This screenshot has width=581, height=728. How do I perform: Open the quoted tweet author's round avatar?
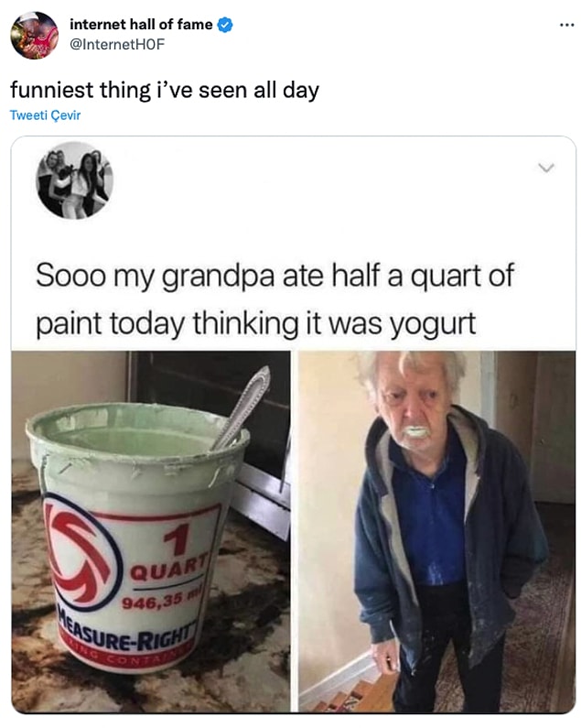[74, 180]
